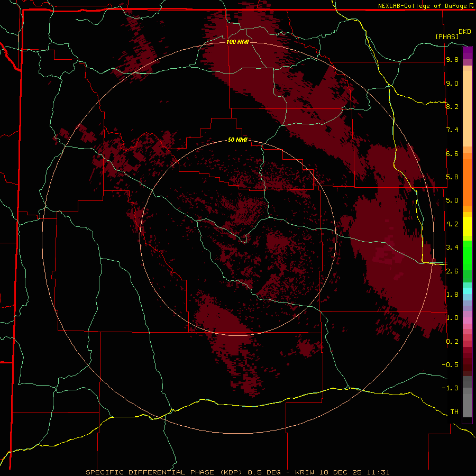Viewport: 476px width, 476px height.
Task: Click the 100 NMI range ring label
Action: (x=237, y=42)
